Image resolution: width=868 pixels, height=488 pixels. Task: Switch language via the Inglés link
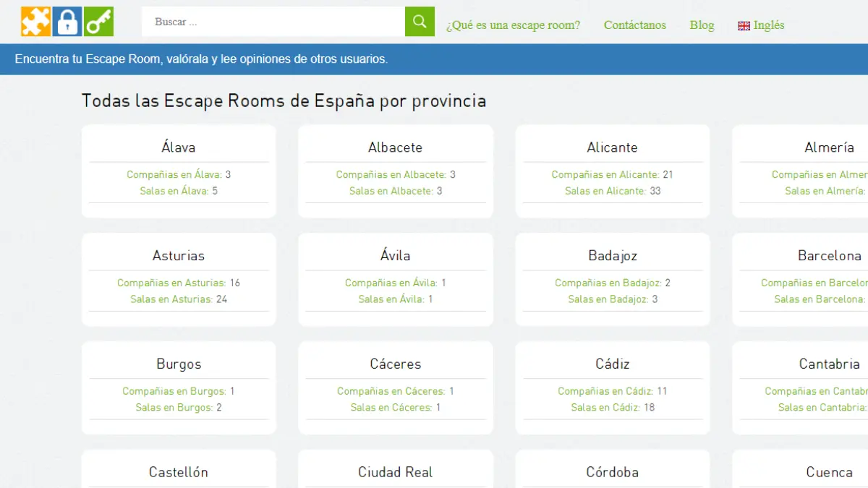pyautogui.click(x=768, y=25)
